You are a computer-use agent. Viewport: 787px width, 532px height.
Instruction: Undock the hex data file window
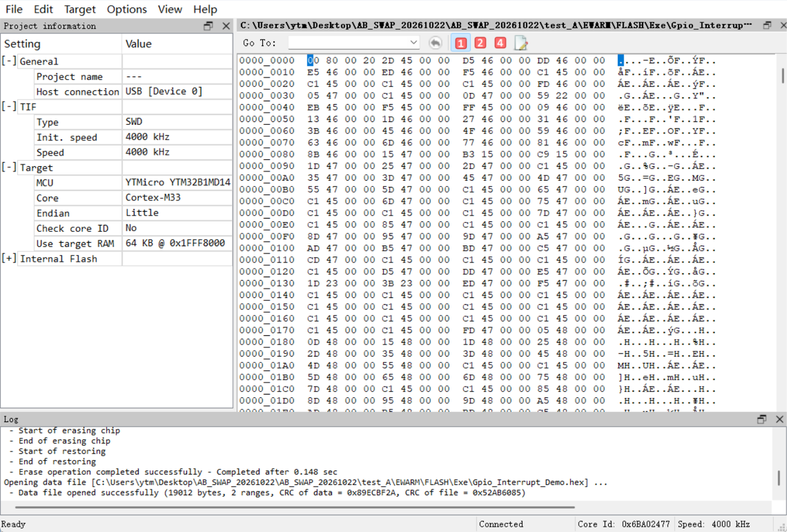[x=767, y=25]
